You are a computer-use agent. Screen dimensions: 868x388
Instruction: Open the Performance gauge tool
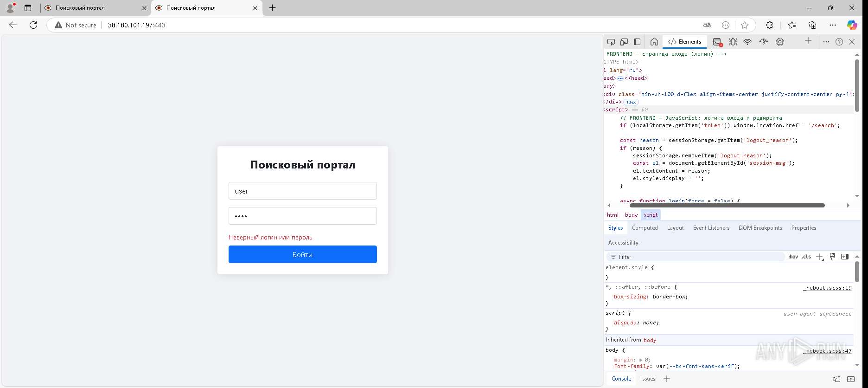[x=764, y=42]
